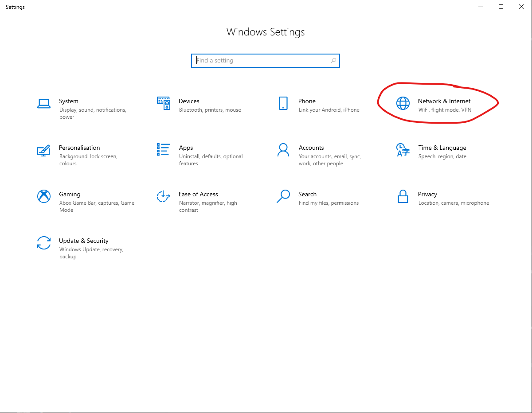Viewport: 532px width, 413px height.
Task: Go to the Apps settings label
Action: pos(186,148)
